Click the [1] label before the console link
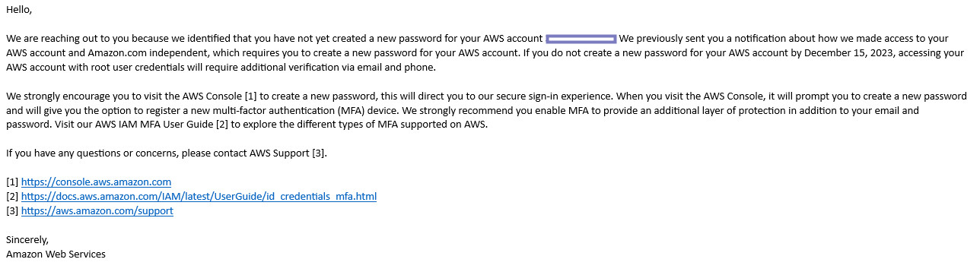Viewport: 980px width, 275px height. 12,182
